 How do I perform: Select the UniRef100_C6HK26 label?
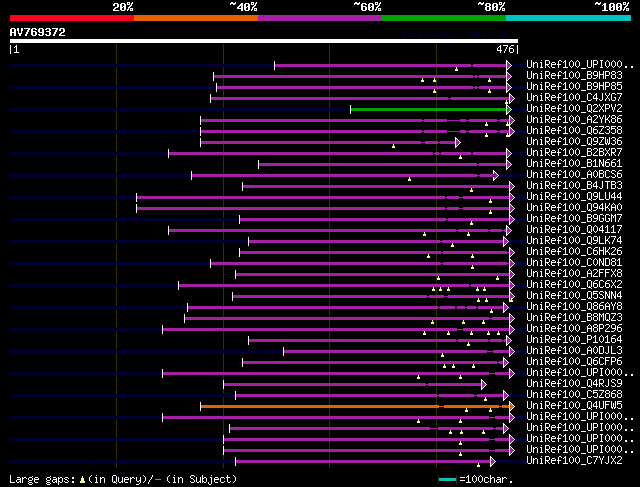point(574,252)
